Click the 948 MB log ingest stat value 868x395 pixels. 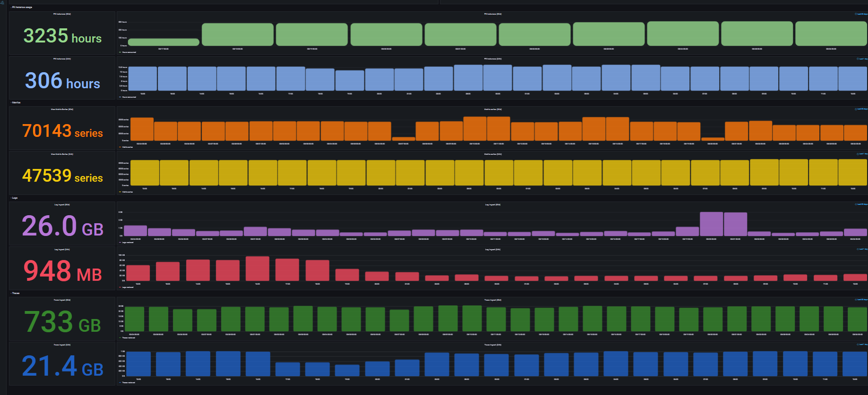pyautogui.click(x=62, y=271)
